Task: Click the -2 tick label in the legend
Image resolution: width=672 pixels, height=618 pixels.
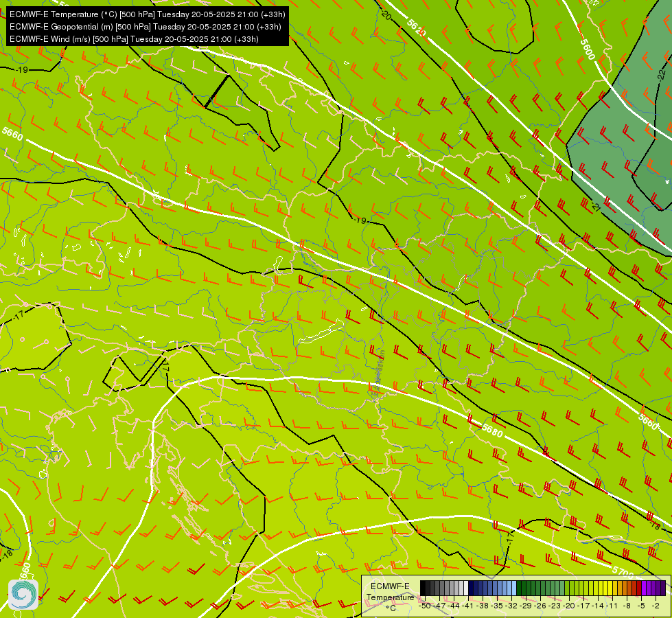Action: [656, 606]
